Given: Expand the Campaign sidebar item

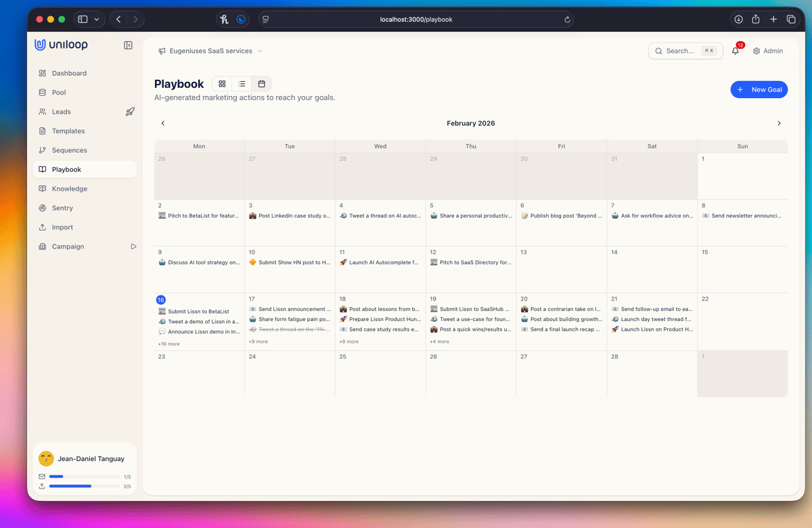Looking at the screenshot, I should tap(133, 247).
